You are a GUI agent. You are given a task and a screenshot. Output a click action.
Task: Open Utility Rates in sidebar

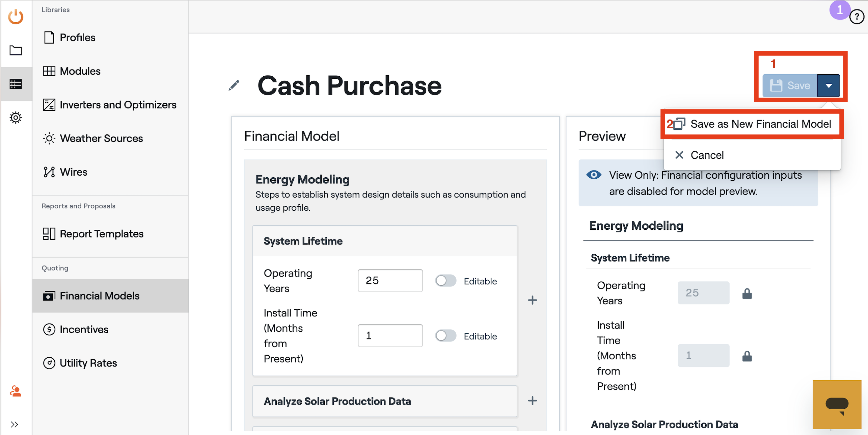[x=88, y=363]
